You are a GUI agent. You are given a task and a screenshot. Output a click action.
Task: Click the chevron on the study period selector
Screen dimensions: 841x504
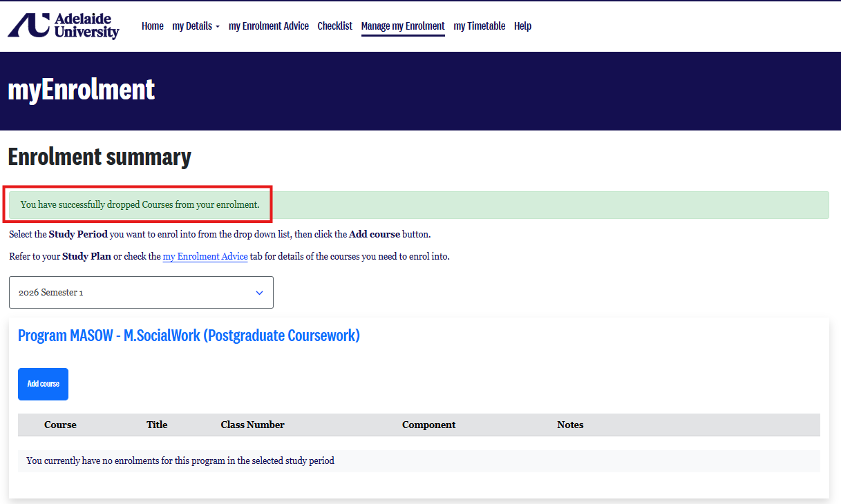(x=260, y=293)
